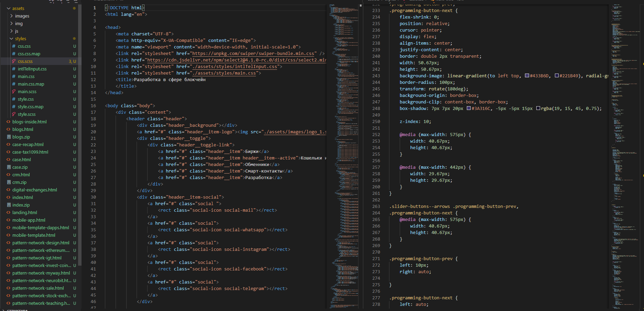644x311 pixels.
Task: Click the case.html file icon
Action: (x=9, y=159)
